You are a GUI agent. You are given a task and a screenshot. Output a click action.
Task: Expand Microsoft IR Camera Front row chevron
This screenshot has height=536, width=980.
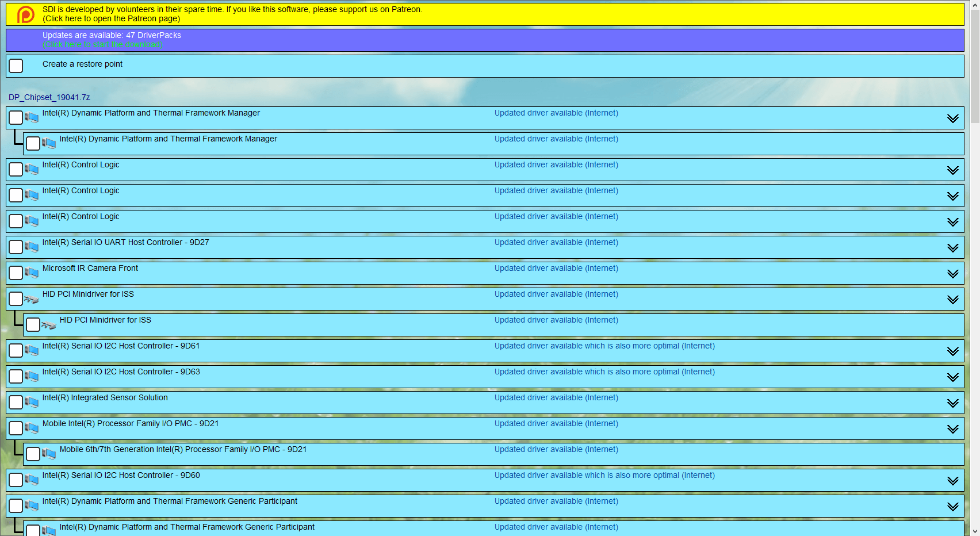point(953,274)
